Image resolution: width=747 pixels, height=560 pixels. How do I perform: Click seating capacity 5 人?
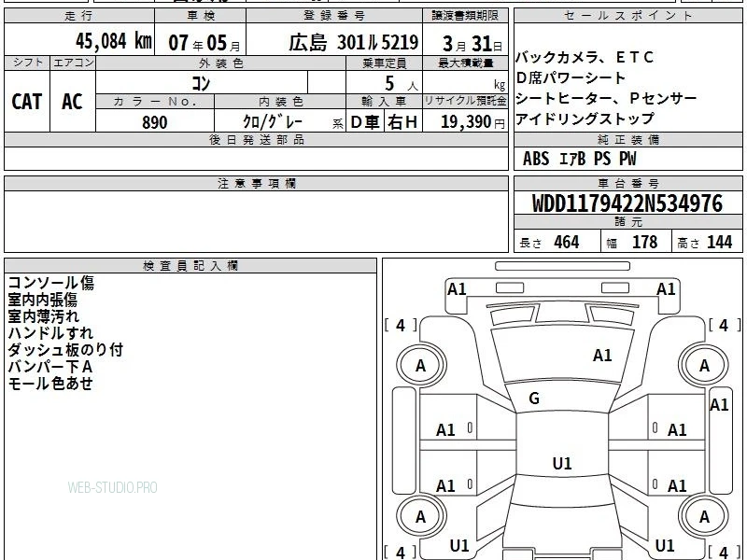(402, 84)
